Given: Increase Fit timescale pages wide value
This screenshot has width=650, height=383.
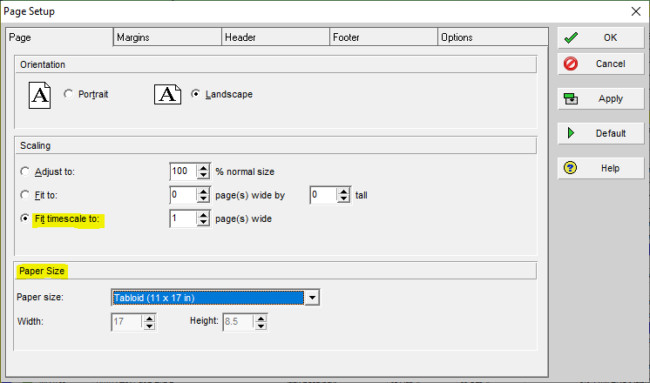Looking at the screenshot, I should [204, 215].
